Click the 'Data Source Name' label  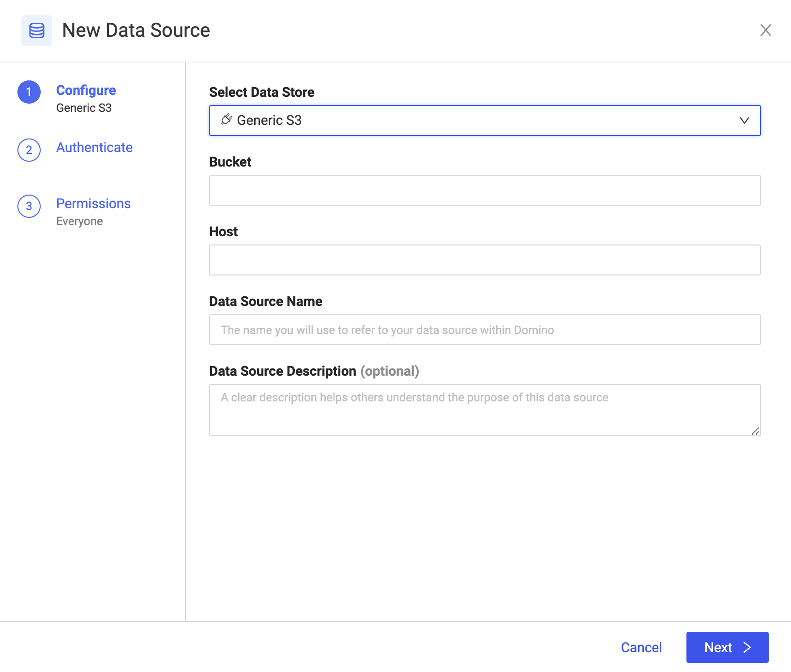point(266,301)
